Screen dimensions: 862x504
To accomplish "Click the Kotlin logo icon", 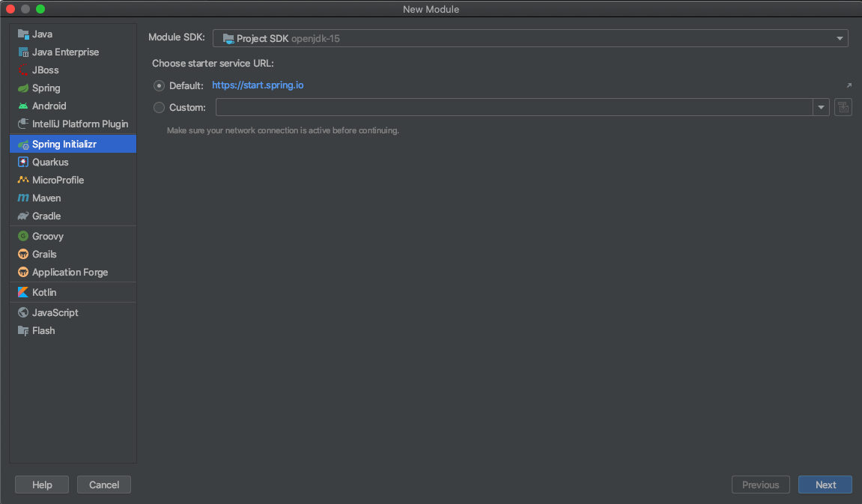I will click(x=23, y=292).
